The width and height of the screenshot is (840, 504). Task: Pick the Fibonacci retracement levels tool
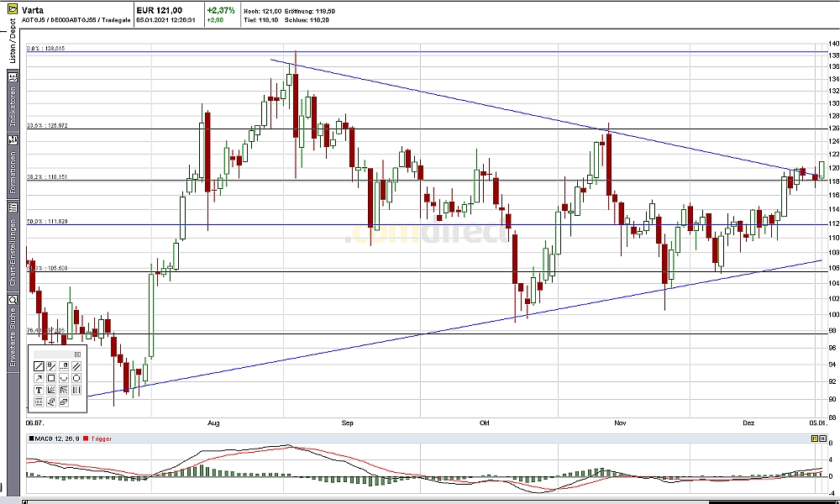(39, 402)
